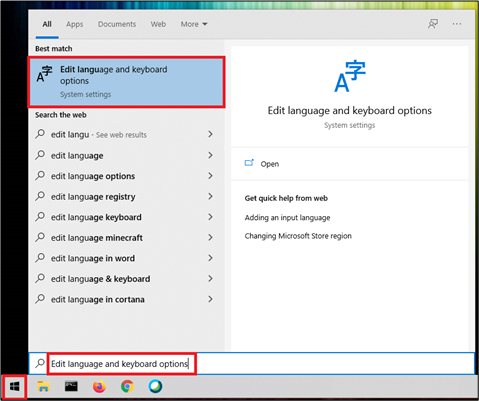Expand the 'edit language registry' suggestion arrow
The image size is (479, 401).
coord(210,196)
